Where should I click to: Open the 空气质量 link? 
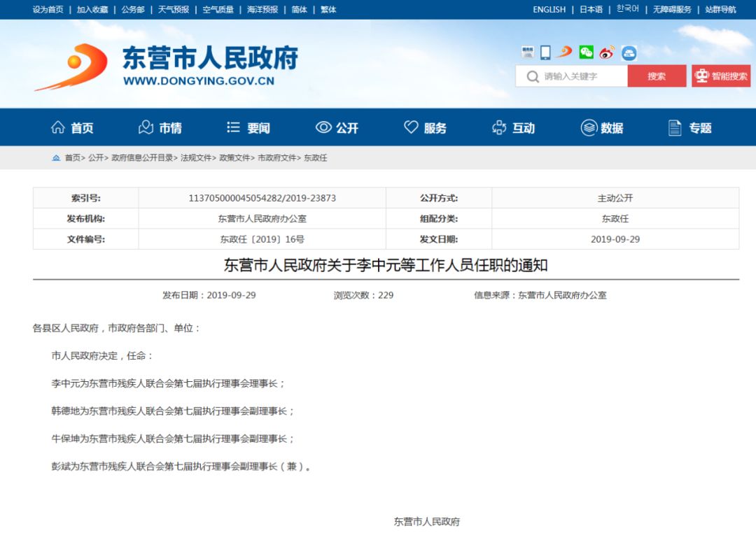pyautogui.click(x=218, y=10)
